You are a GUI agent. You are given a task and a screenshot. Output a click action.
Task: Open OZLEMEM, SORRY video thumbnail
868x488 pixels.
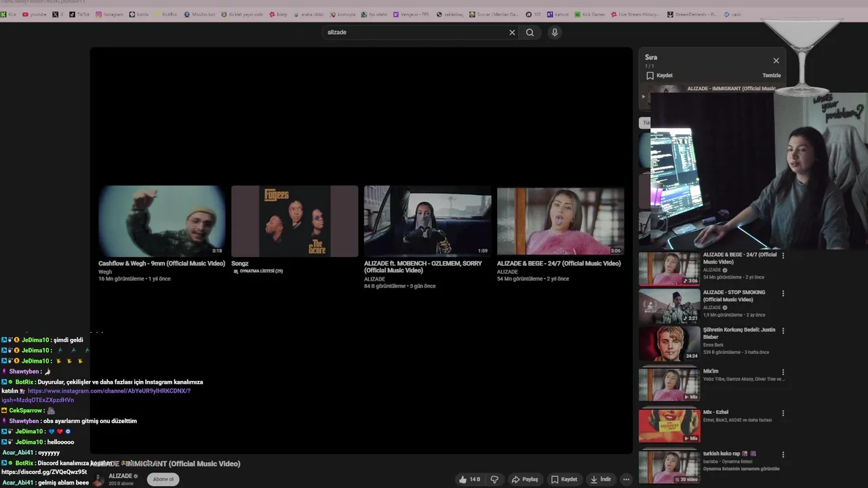click(x=427, y=221)
